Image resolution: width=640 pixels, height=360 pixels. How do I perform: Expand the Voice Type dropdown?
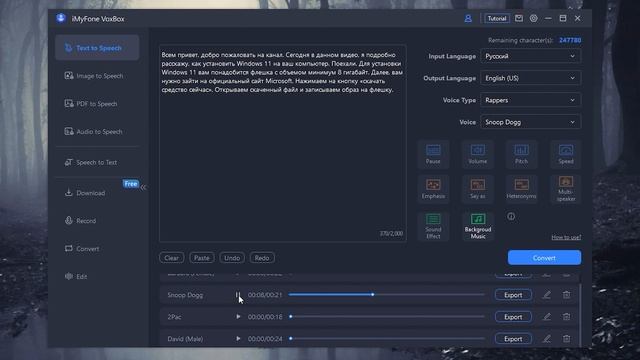click(x=531, y=100)
